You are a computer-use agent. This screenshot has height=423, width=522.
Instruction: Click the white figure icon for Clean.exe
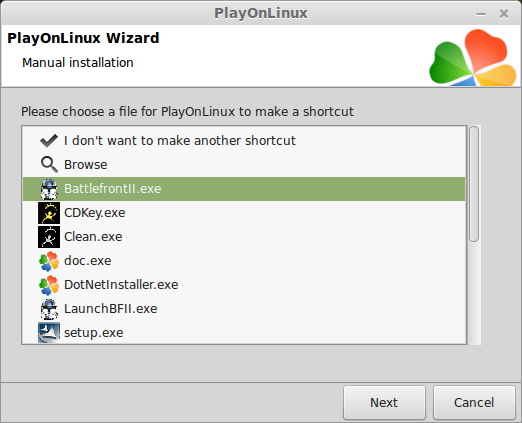49,237
